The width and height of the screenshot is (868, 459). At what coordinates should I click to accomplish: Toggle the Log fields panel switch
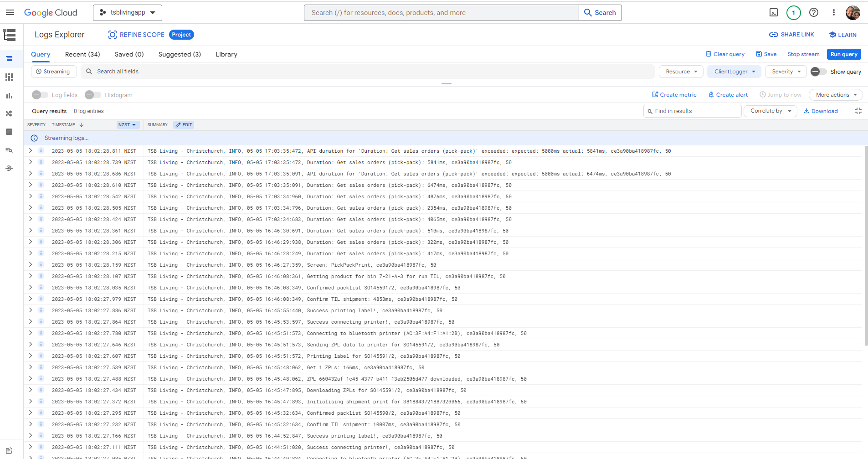click(x=39, y=95)
